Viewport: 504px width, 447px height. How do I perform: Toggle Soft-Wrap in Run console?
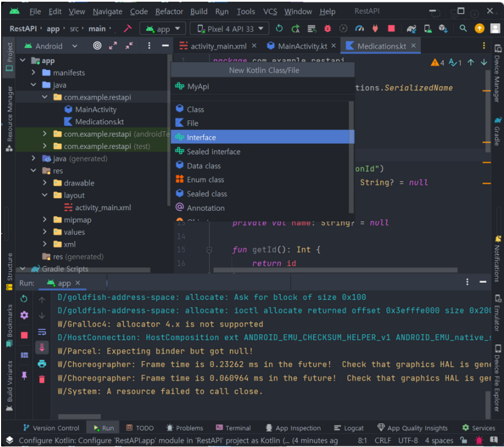(42, 332)
